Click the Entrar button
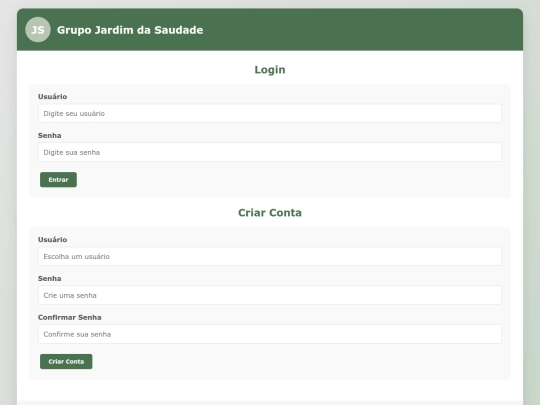 click(58, 180)
